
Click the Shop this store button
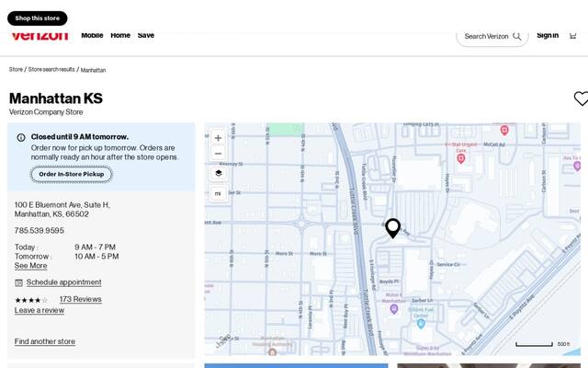37,18
